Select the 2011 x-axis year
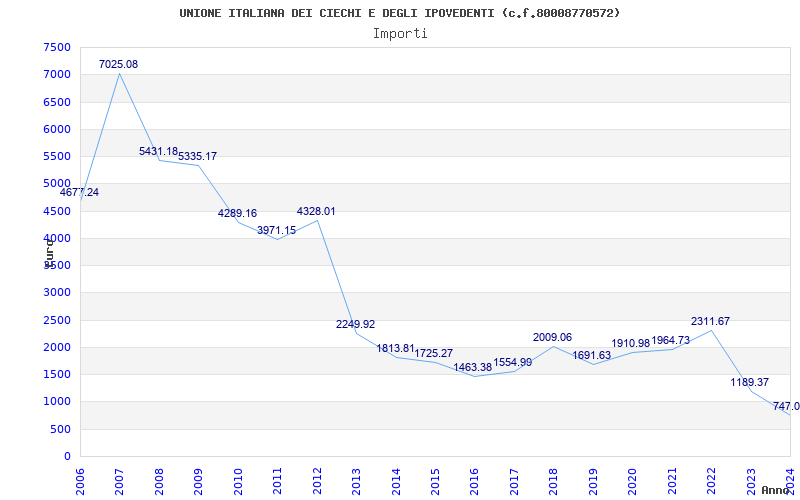Viewport: 800px width, 500px height. (x=277, y=481)
